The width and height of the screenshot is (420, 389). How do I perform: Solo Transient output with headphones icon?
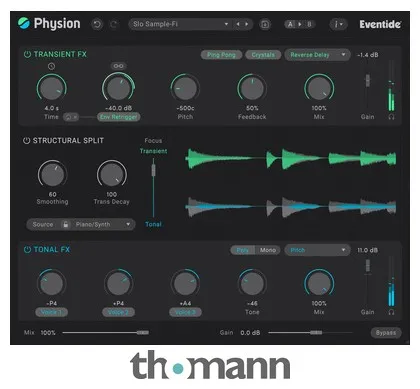coord(391,117)
